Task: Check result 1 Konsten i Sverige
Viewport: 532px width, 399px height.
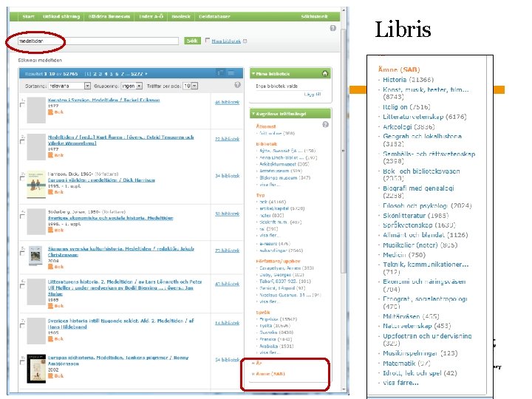Action: 22,105
